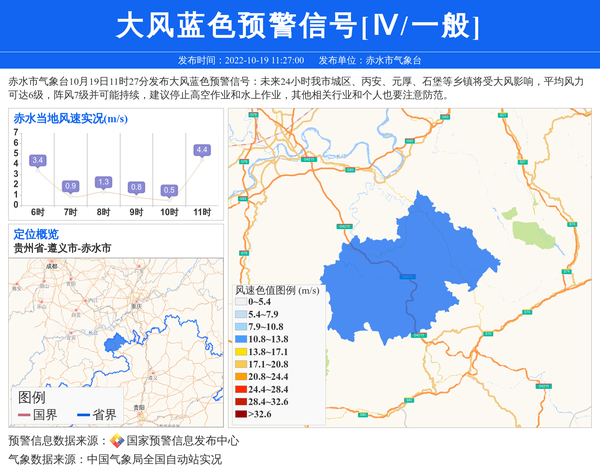Viewport: 600px width, 471px height.
Task: Click the 国家预警信息发布中心 source text
Action: coord(183,441)
